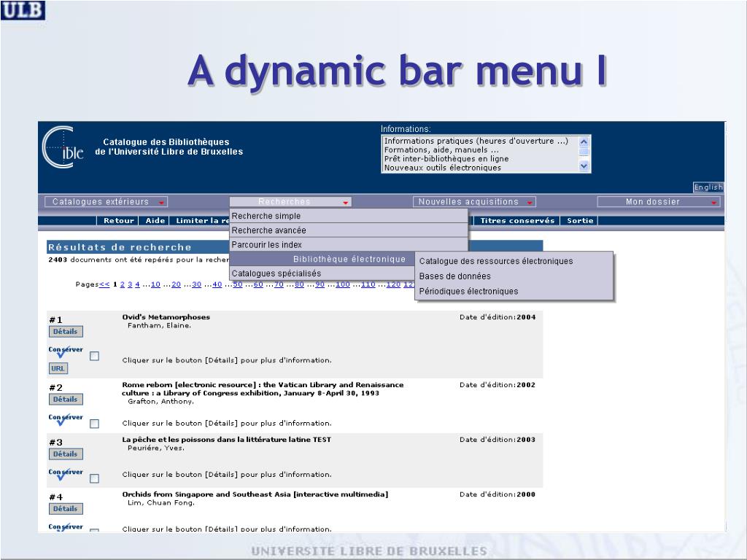This screenshot has width=747, height=560.
Task: Go to results page 3
Action: pos(130,284)
